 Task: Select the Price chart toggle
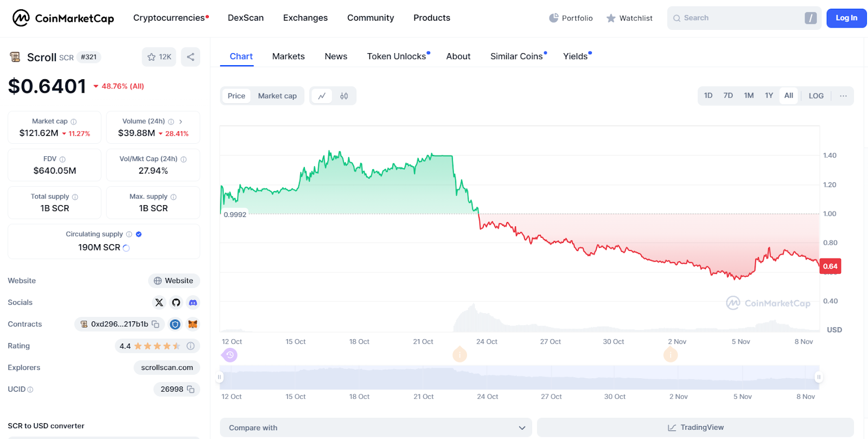click(237, 96)
